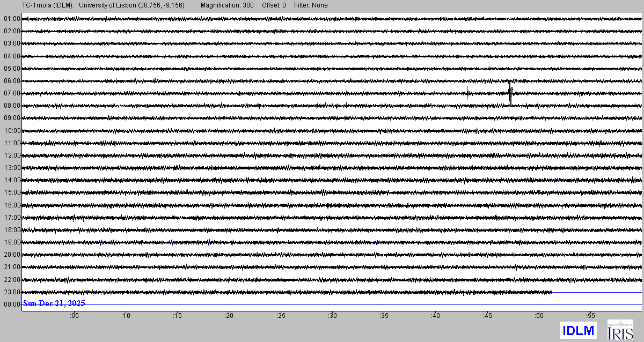
Task: Select the 12:00 hour label
Action: [12, 155]
